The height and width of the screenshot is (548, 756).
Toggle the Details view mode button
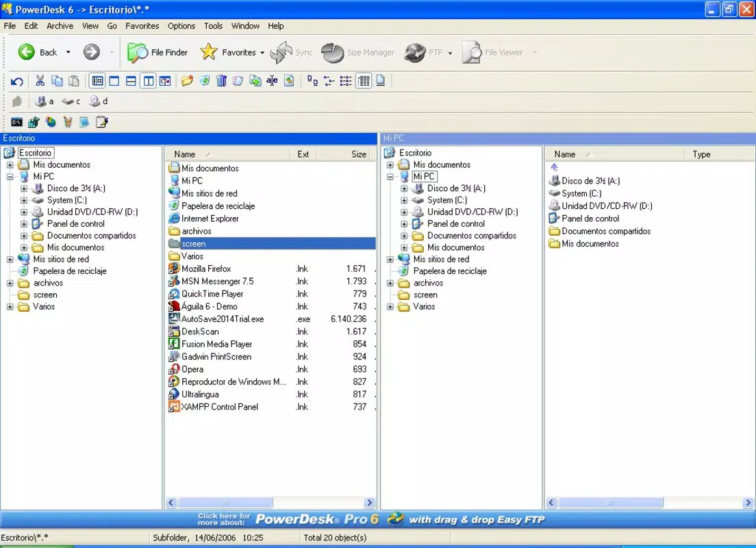coord(364,81)
